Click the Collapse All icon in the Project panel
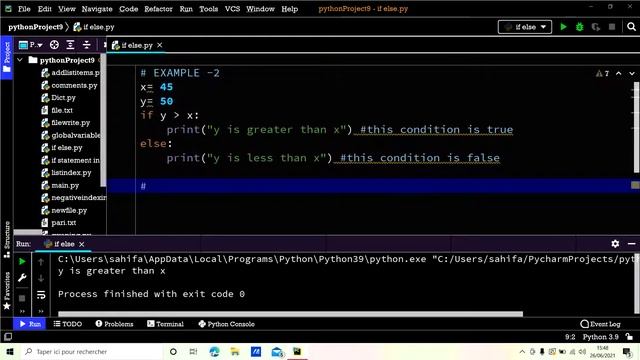 click(x=87, y=45)
